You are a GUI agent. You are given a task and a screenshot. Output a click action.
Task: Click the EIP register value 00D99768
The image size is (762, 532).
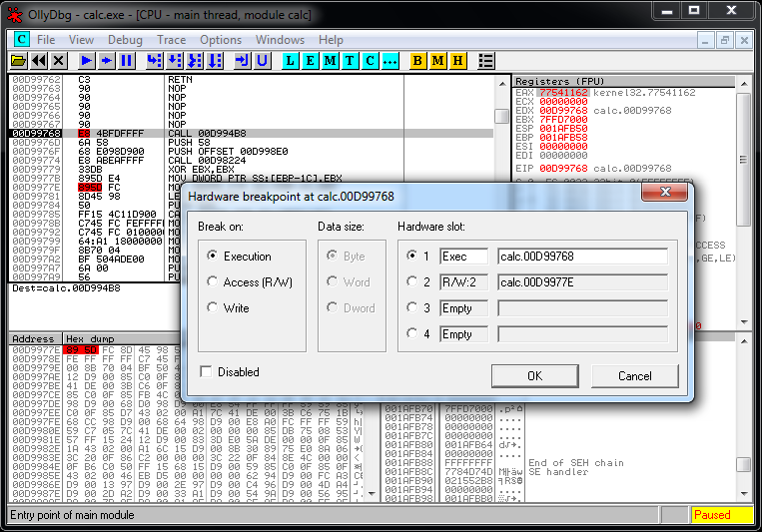click(x=563, y=168)
